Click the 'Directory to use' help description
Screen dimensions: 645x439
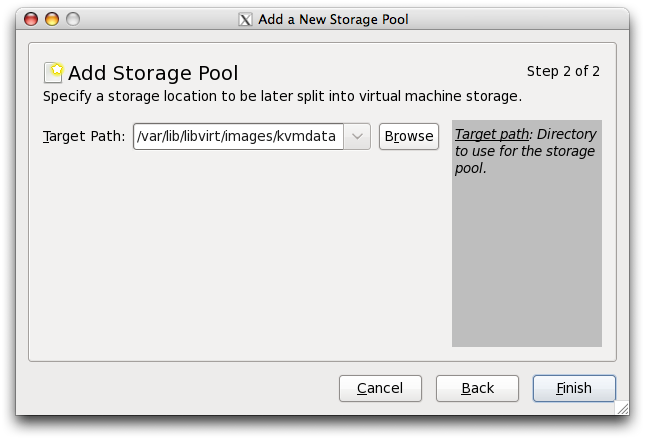525,151
